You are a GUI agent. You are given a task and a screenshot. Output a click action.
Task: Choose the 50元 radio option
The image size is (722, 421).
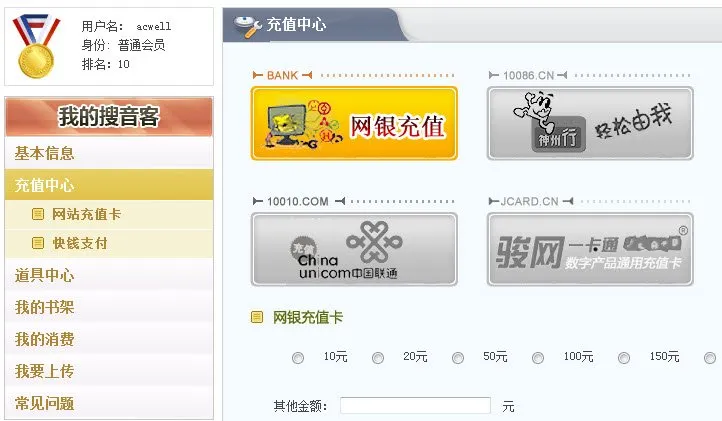pos(458,358)
